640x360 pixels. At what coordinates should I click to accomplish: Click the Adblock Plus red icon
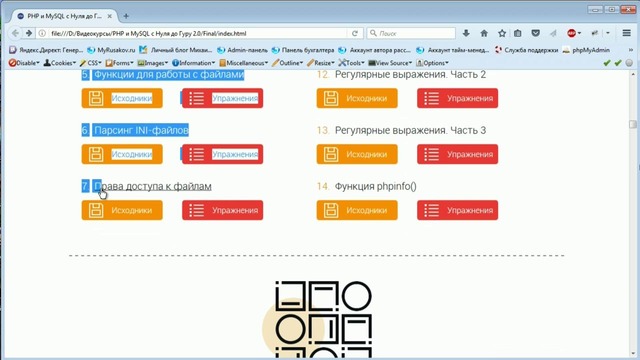pos(571,33)
